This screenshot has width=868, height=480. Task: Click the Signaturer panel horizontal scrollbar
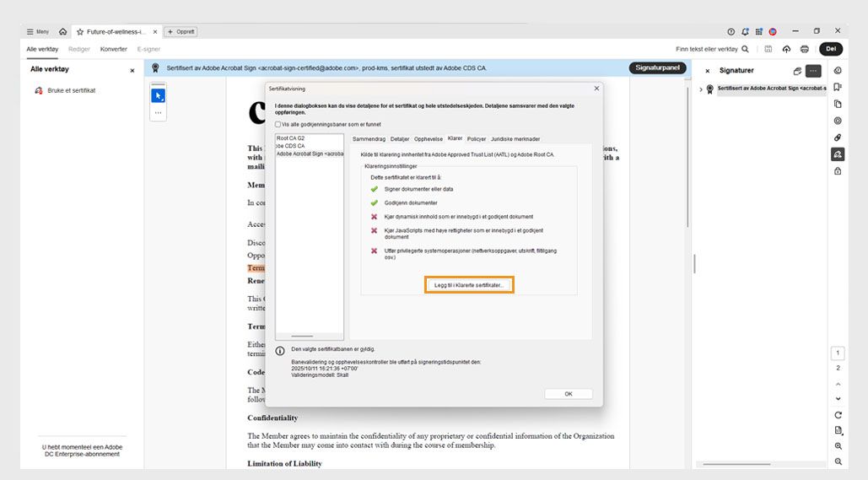tap(736, 464)
